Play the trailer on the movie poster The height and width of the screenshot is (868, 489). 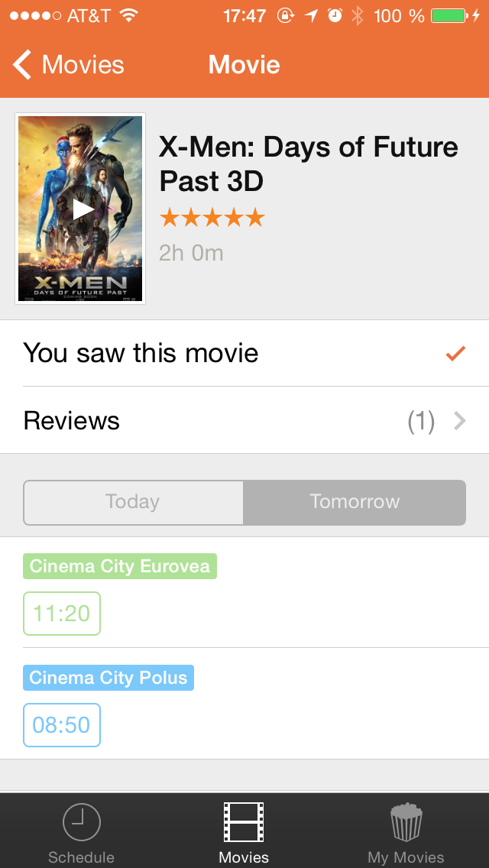(82, 209)
